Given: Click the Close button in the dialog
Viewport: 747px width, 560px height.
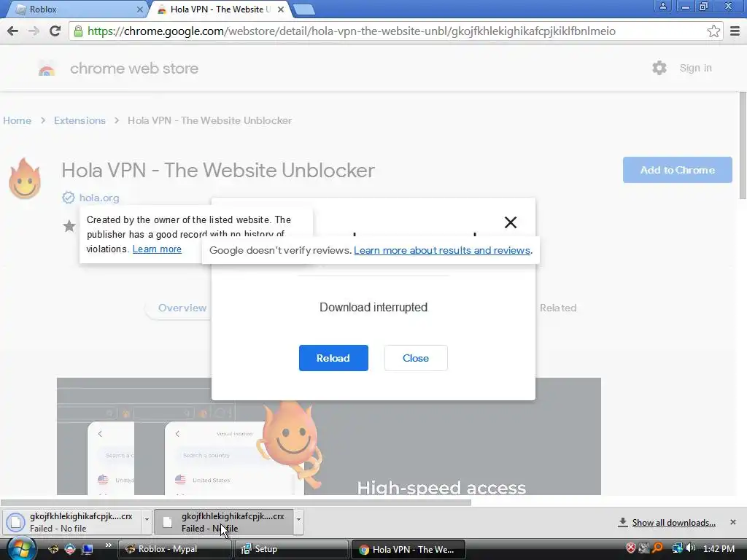Looking at the screenshot, I should tap(416, 358).
